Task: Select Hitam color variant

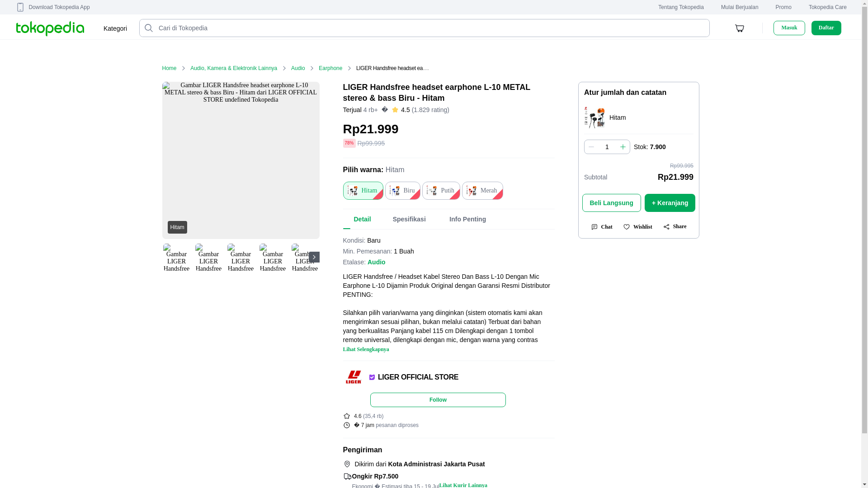Action: pyautogui.click(x=363, y=191)
